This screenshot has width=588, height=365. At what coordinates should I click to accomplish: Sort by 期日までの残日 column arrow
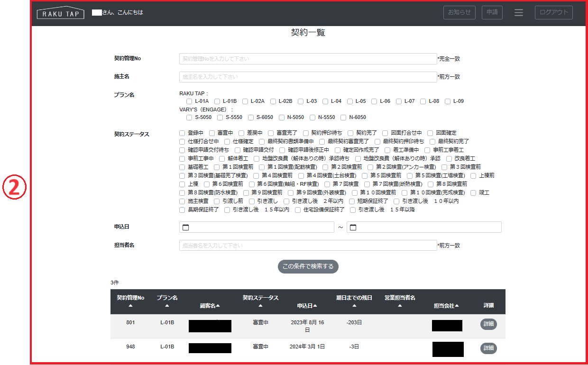tap(354, 306)
